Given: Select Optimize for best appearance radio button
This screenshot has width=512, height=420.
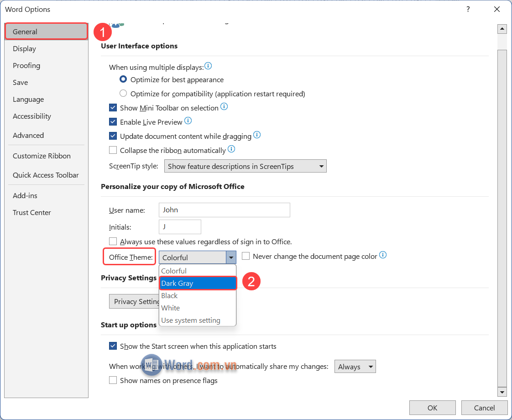Looking at the screenshot, I should 123,79.
